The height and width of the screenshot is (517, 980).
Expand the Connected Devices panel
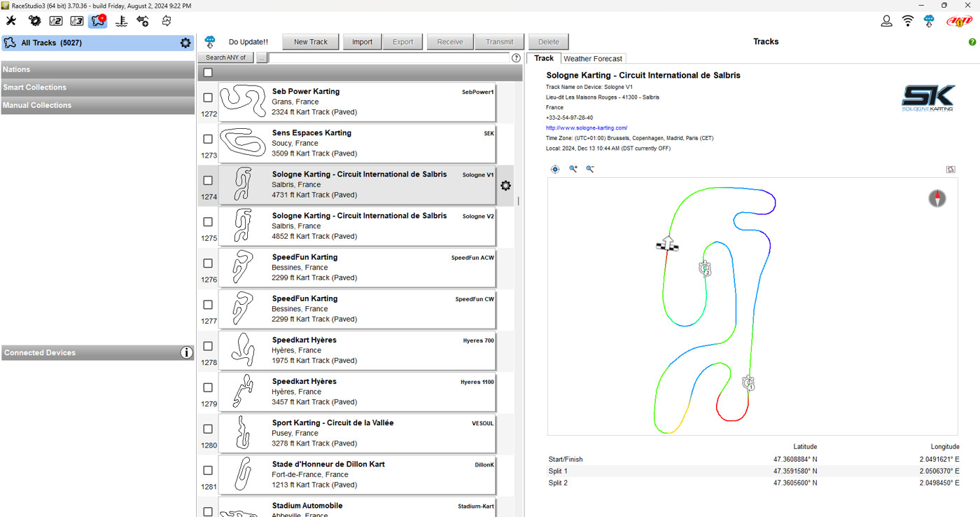pyautogui.click(x=97, y=352)
